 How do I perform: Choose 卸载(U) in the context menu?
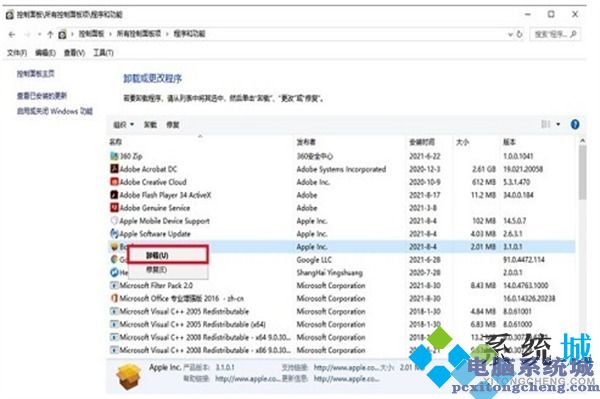coord(168,255)
